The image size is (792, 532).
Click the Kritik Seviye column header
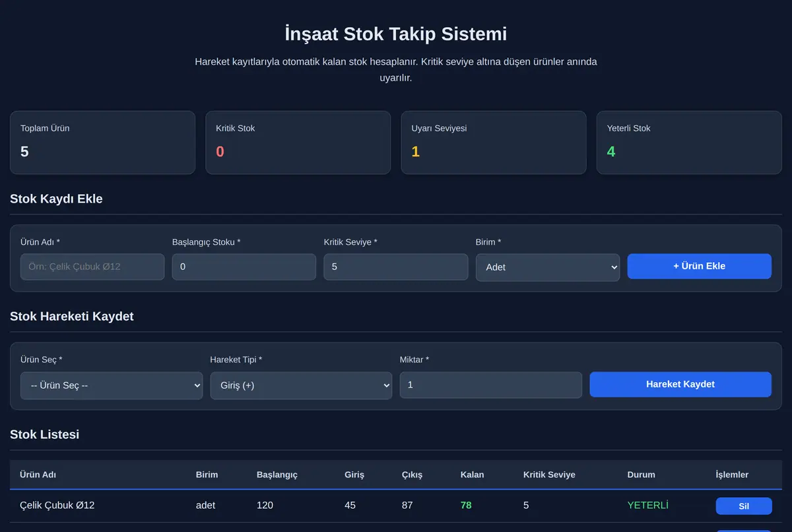pyautogui.click(x=549, y=475)
